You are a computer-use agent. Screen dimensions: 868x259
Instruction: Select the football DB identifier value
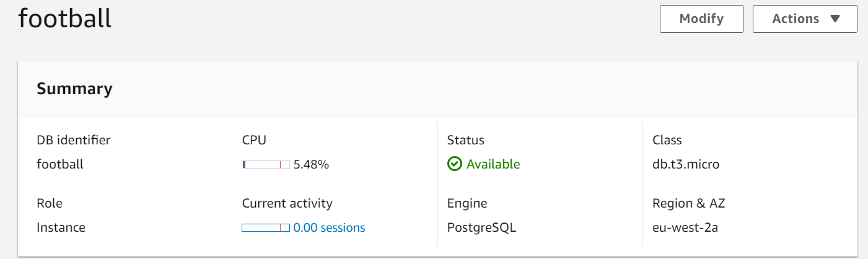(60, 164)
